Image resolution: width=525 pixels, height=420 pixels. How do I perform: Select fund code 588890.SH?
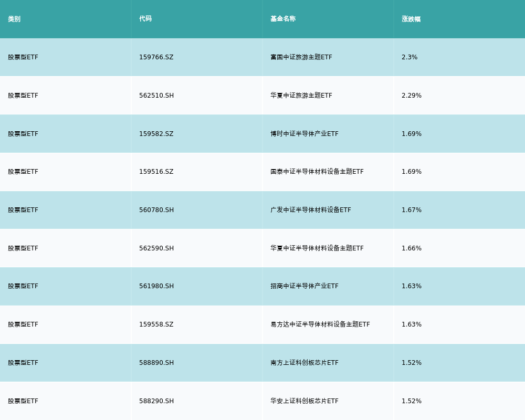[x=156, y=363]
